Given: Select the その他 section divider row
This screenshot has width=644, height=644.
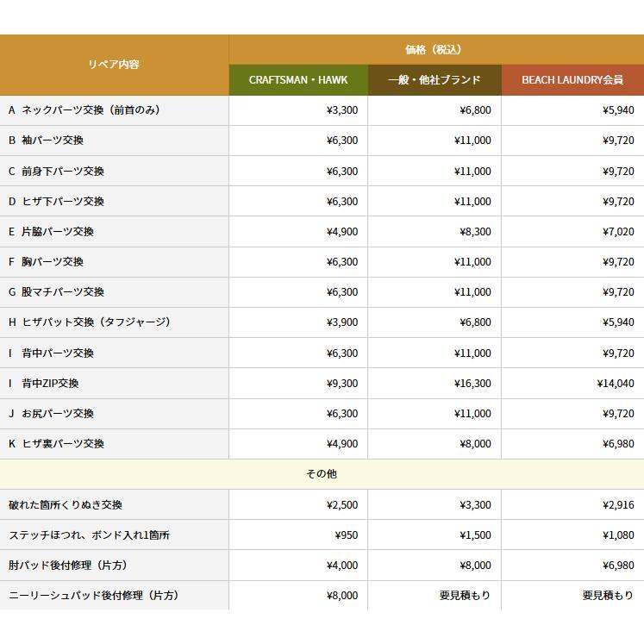Looking at the screenshot, I should coord(322,474).
